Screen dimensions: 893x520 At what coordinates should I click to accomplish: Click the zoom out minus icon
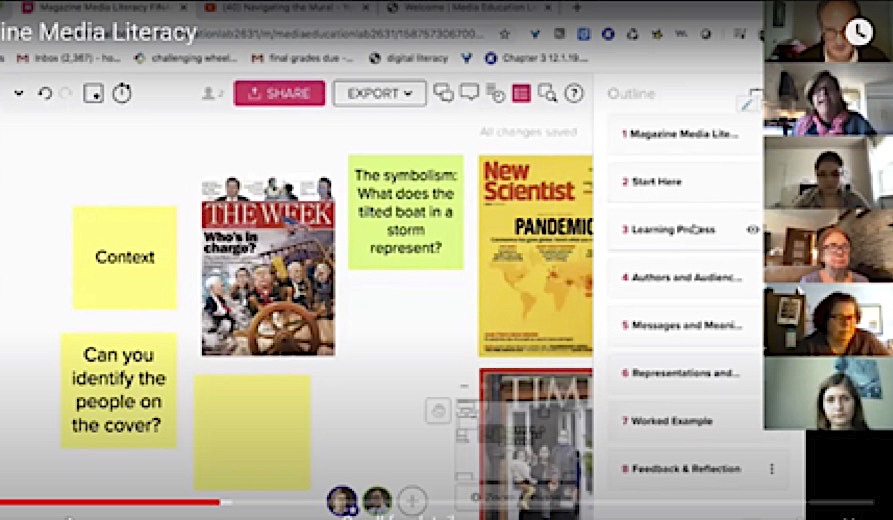464,386
